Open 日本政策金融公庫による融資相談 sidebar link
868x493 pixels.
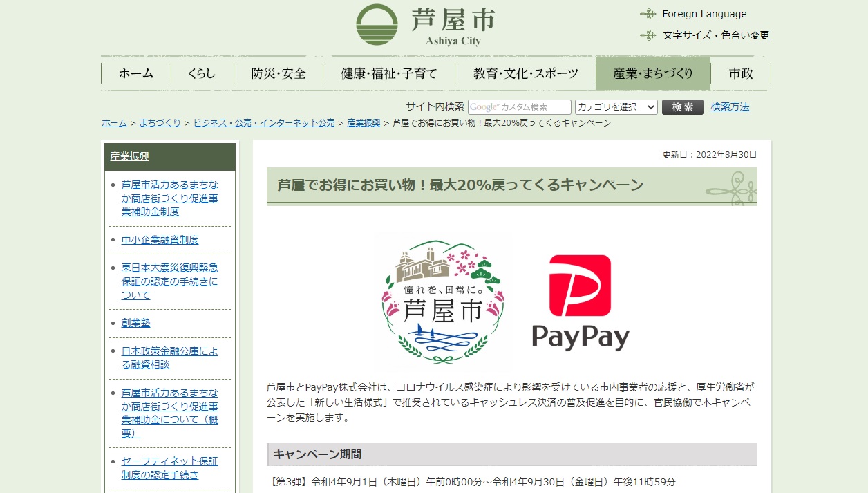170,357
